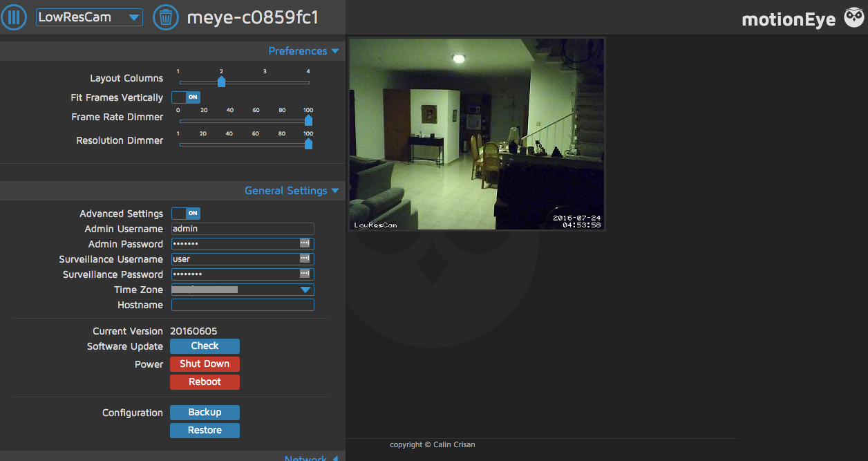Click the Layout Columns slider handle
The width and height of the screenshot is (868, 461).
(x=221, y=82)
